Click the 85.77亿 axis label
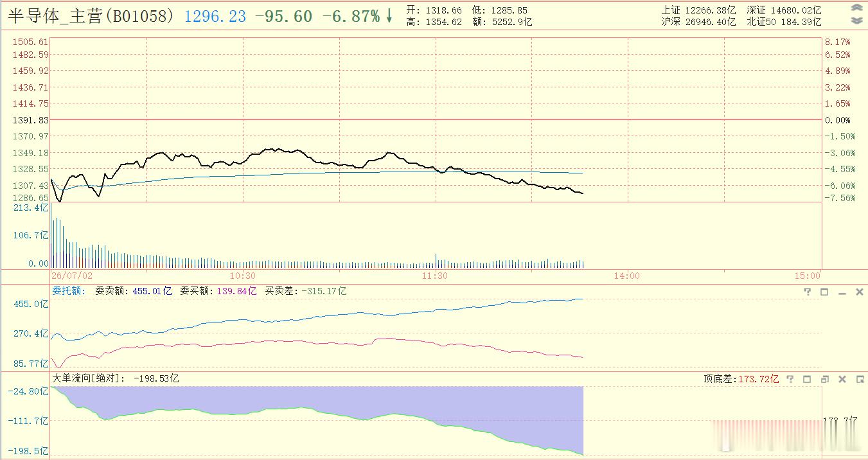The width and height of the screenshot is (868, 460). (x=31, y=364)
